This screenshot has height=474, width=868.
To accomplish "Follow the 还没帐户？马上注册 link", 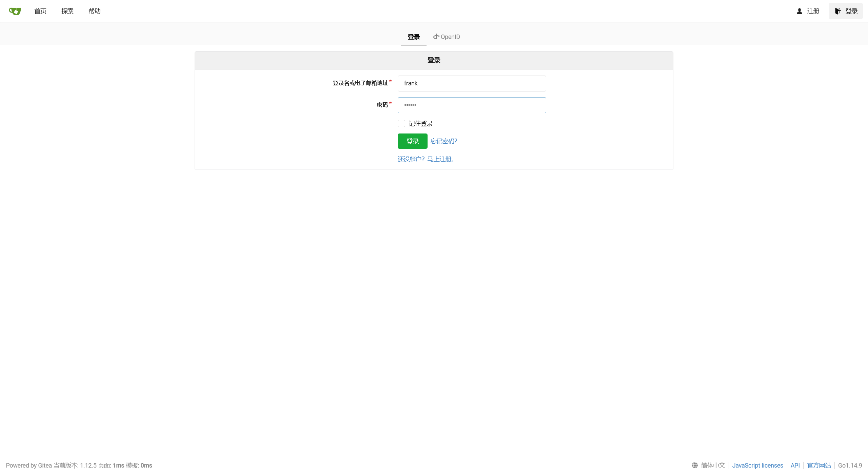I will point(427,159).
